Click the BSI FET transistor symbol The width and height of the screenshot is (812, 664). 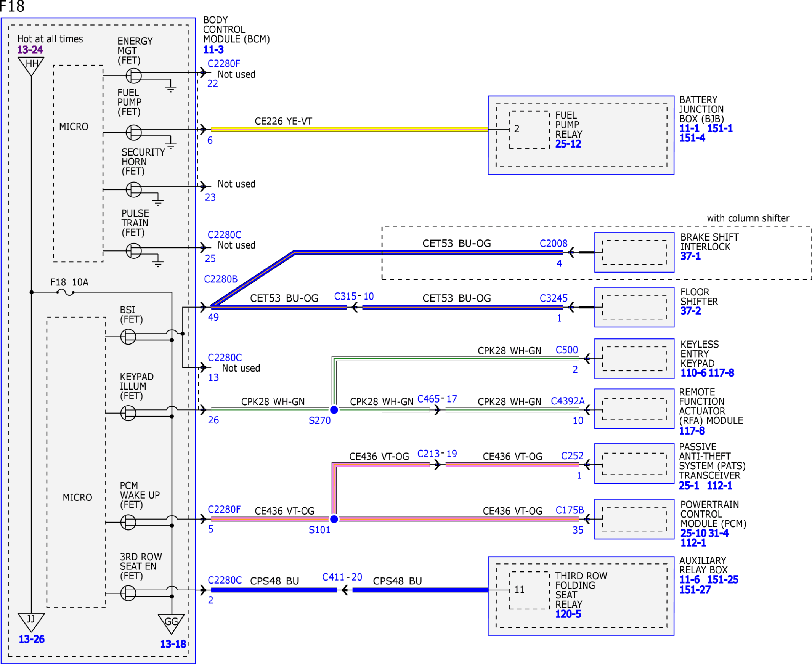click(x=128, y=337)
